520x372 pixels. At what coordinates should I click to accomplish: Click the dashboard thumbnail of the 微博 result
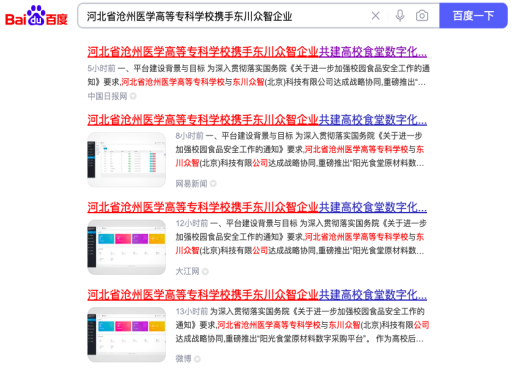point(126,335)
